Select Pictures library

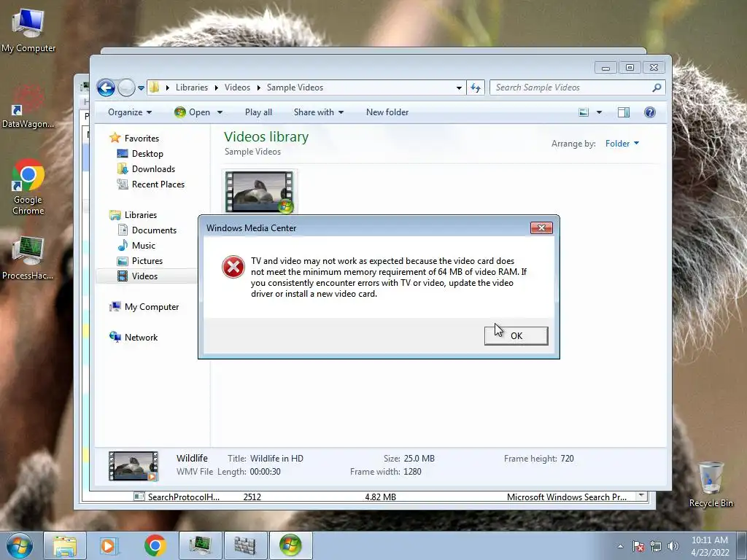[147, 261]
